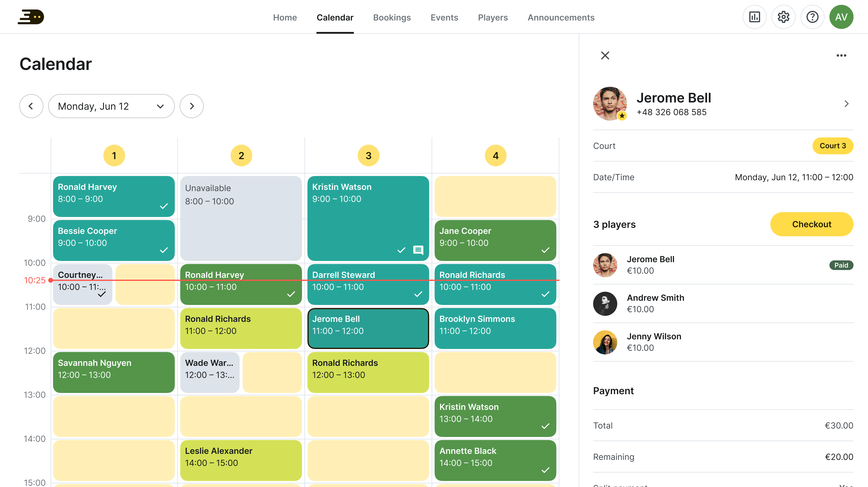The height and width of the screenshot is (487, 868).
Task: Click checkmark on Jane Cooper booking
Action: pyautogui.click(x=545, y=250)
